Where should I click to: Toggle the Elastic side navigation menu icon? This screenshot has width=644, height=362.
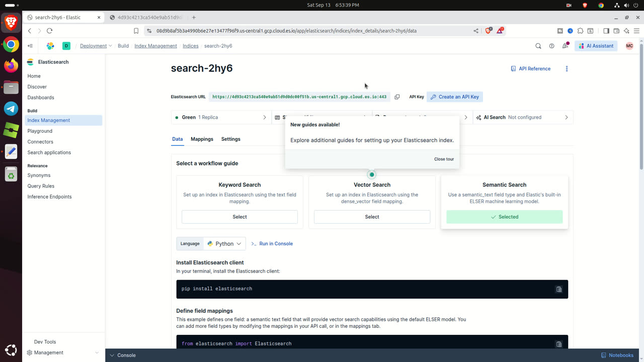tap(30, 46)
